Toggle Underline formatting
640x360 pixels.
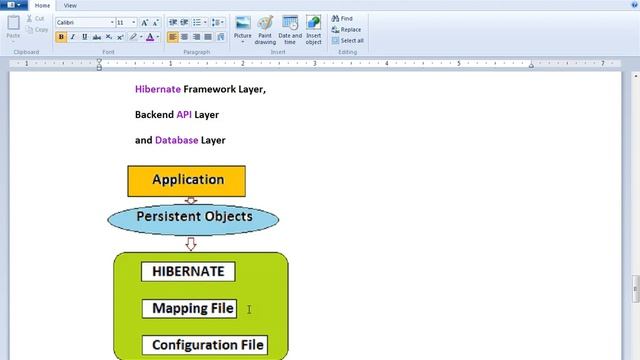84,37
